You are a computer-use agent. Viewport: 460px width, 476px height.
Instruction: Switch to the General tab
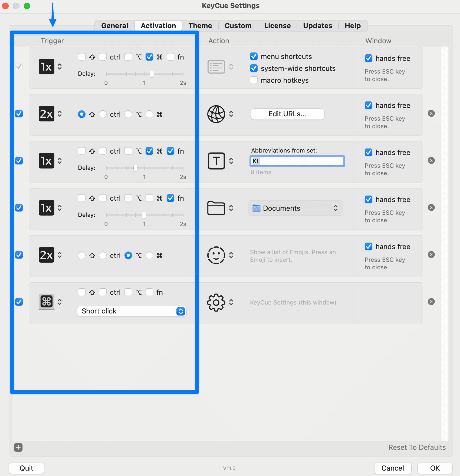pyautogui.click(x=115, y=26)
